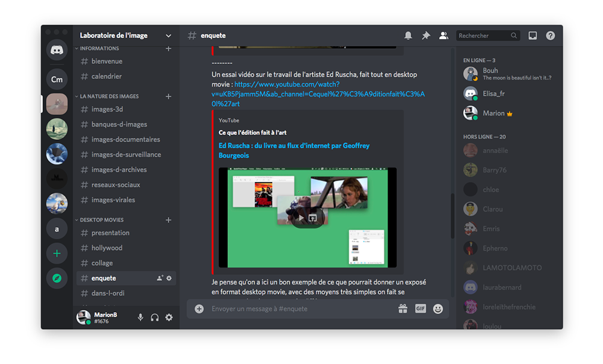603x364 pixels.
Task: Click the YouTube provider label
Action: pos(229,121)
